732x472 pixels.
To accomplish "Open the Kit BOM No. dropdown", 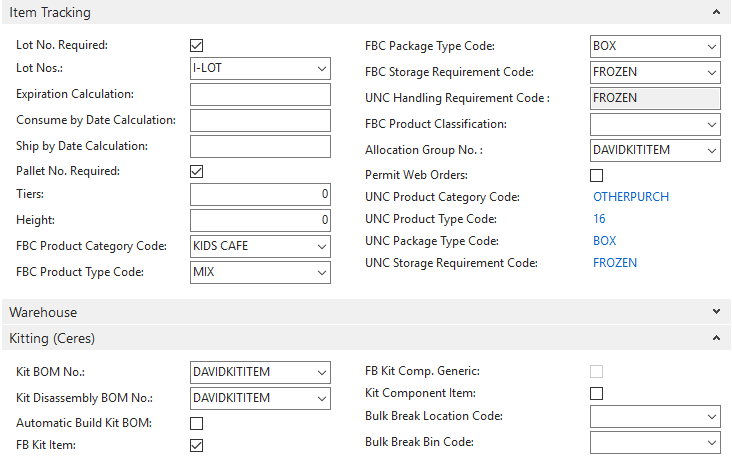I will point(321,373).
